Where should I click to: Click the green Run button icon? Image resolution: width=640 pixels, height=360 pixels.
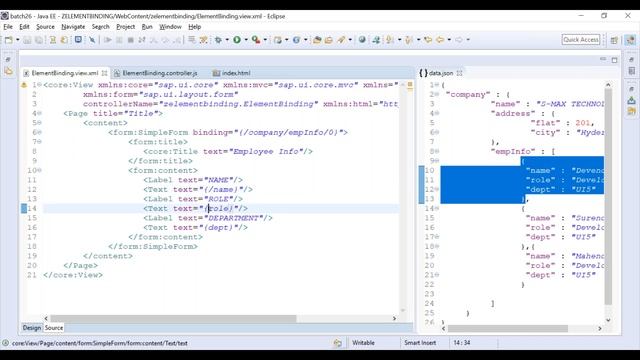click(x=237, y=40)
